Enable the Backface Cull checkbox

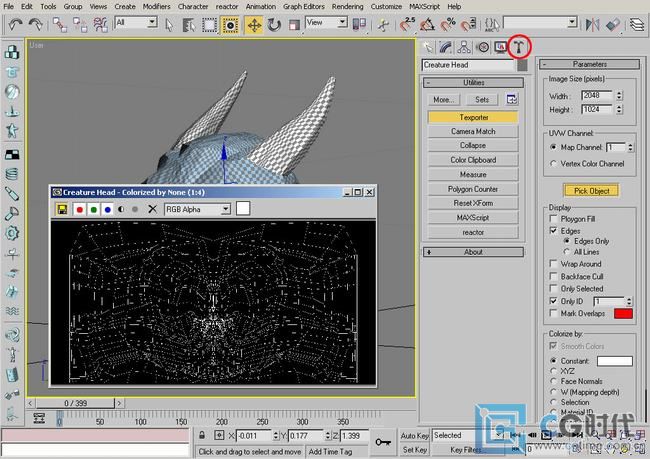pos(553,276)
